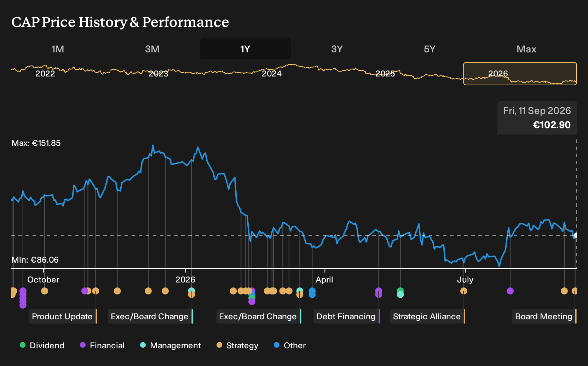The height and width of the screenshot is (366, 588).
Task: Toggle the Financial legend filter
Action: tap(102, 345)
